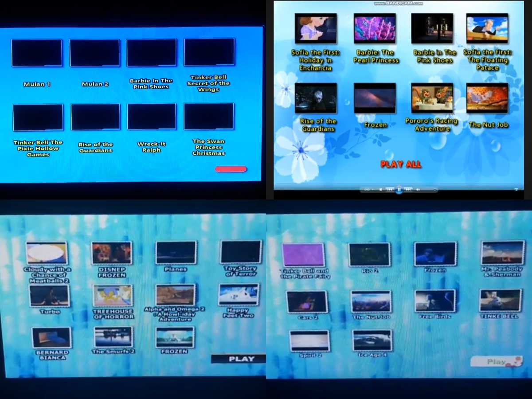The image size is (532, 399).
Task: Skip to previous chapter in player controls
Action: 390,190
